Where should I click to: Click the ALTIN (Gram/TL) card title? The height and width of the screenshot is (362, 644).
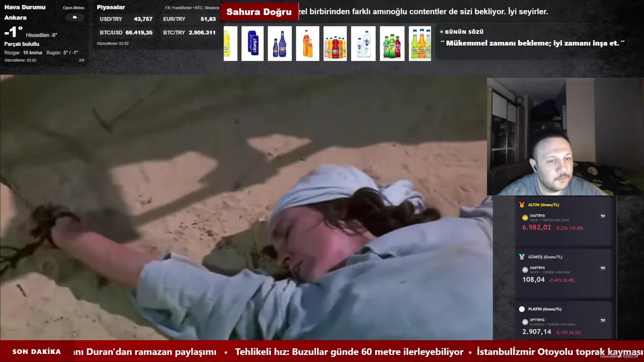[x=543, y=205]
